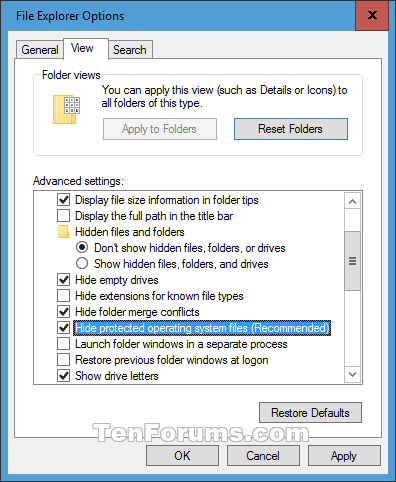Close the File Explorer Options dialog

[372, 15]
